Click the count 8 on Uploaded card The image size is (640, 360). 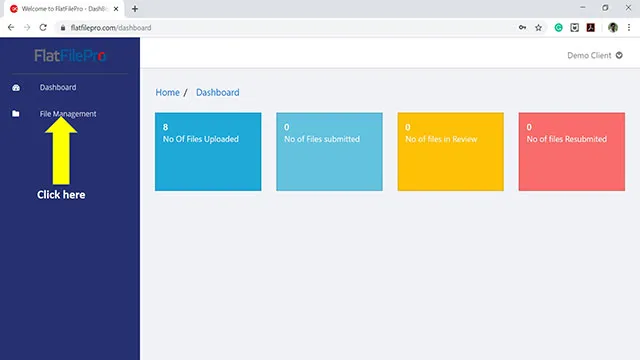(165, 127)
